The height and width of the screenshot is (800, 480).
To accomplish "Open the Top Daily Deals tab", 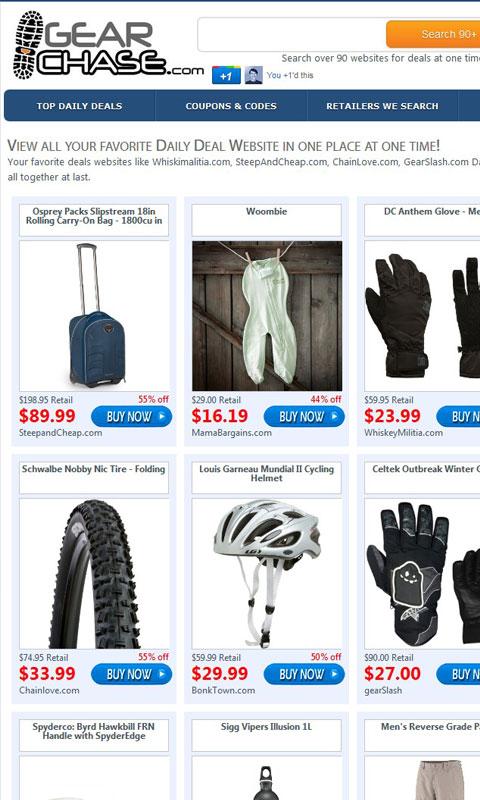I will tap(80, 106).
